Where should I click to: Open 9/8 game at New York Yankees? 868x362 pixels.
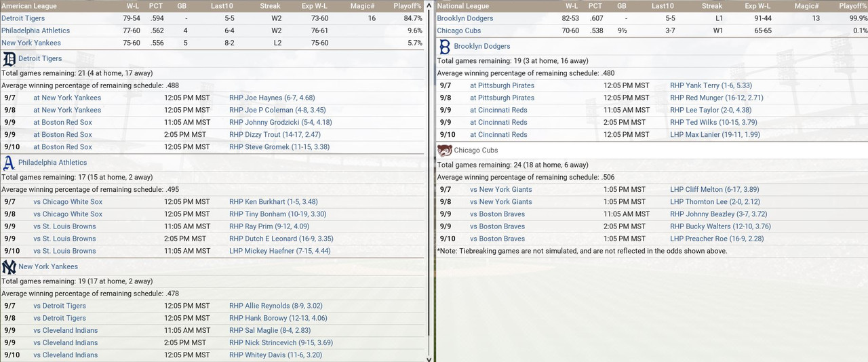pyautogui.click(x=67, y=110)
